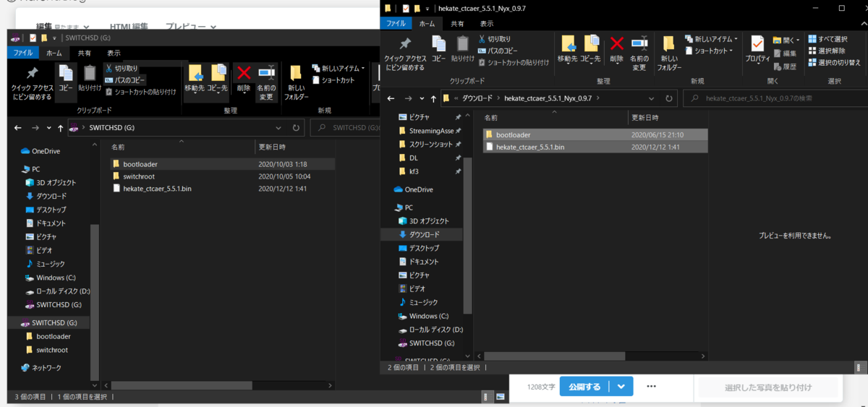Open ファイル menu in hekate window

pos(396,23)
